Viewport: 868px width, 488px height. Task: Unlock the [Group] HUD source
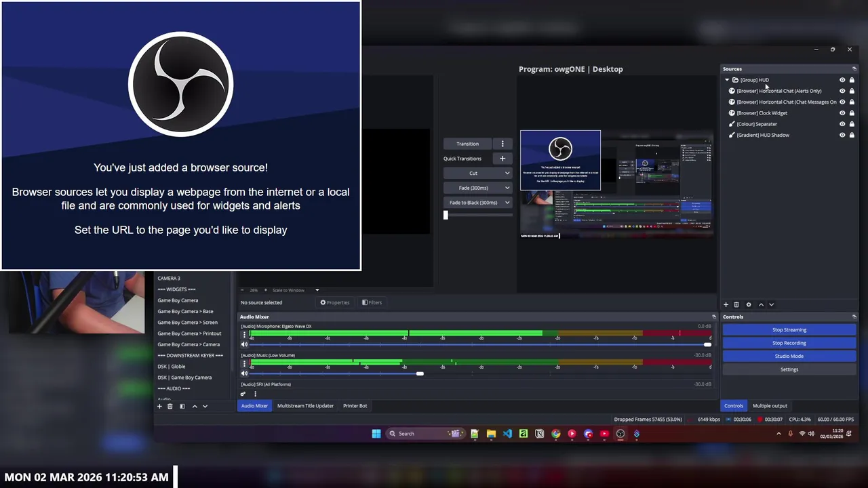(x=852, y=80)
